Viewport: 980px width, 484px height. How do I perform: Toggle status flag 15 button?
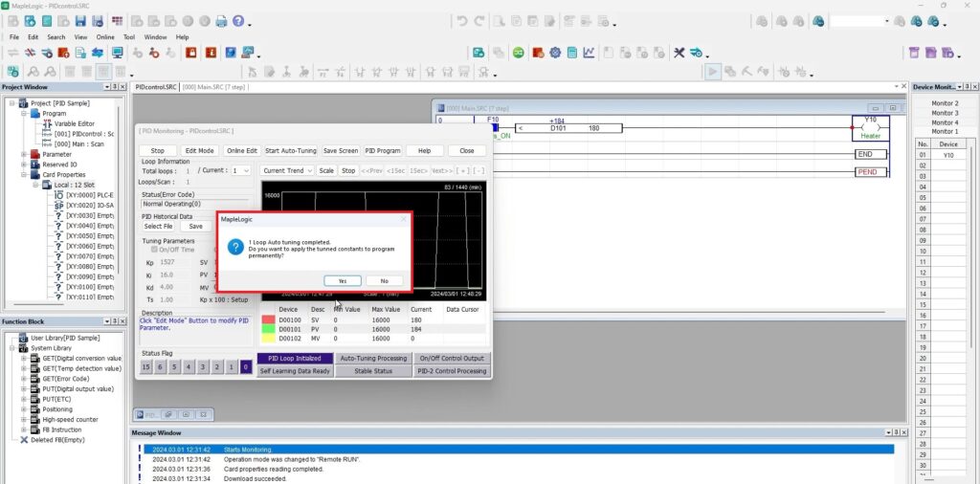(x=145, y=367)
